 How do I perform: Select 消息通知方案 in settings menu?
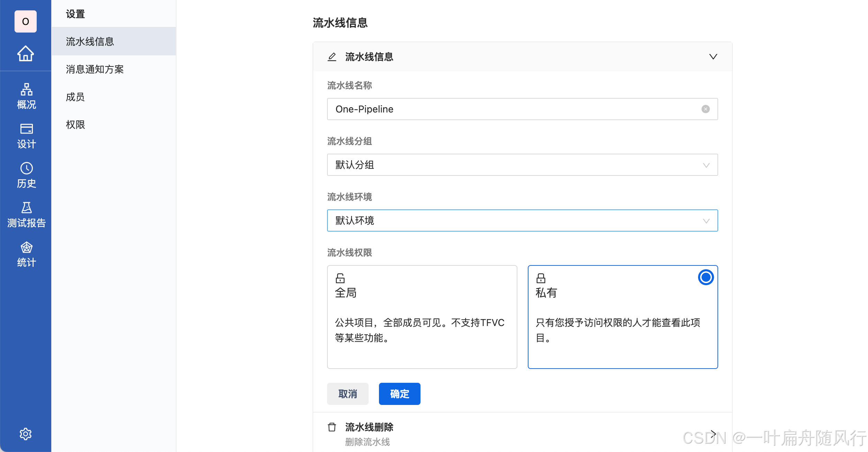click(114, 69)
